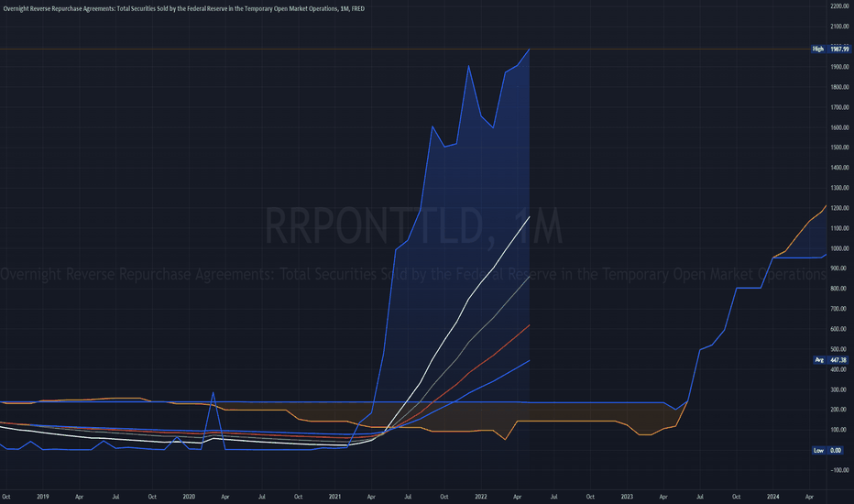
Task: Click the 1700.00 price axis label
Action: [840, 107]
